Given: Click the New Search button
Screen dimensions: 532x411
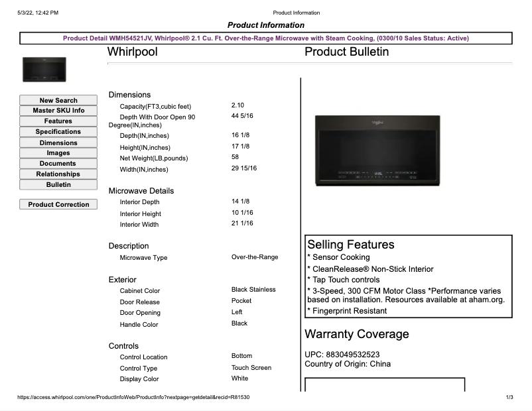Looking at the screenshot, I should [x=58, y=100].
